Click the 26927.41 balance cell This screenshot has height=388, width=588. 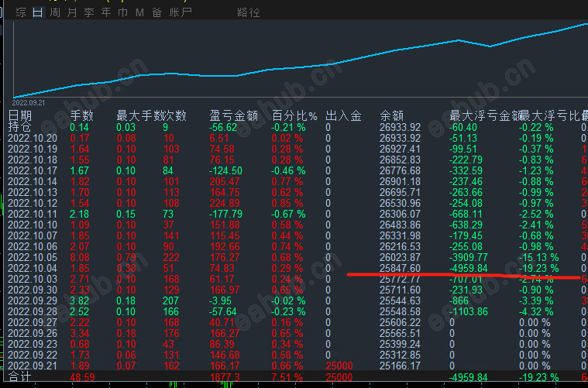pyautogui.click(x=400, y=149)
